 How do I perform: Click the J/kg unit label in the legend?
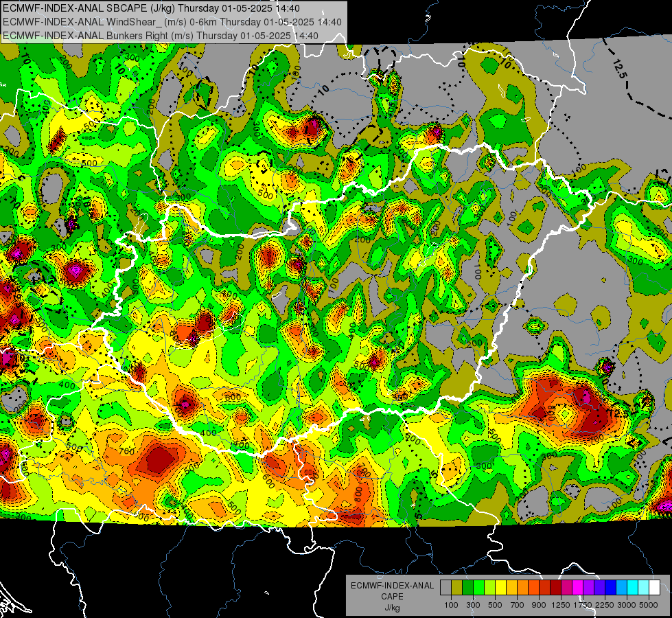[393, 608]
